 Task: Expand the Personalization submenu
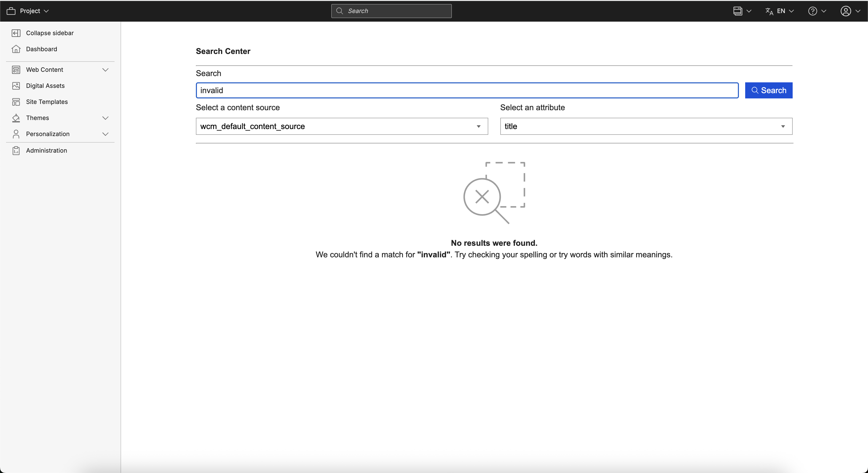point(105,134)
